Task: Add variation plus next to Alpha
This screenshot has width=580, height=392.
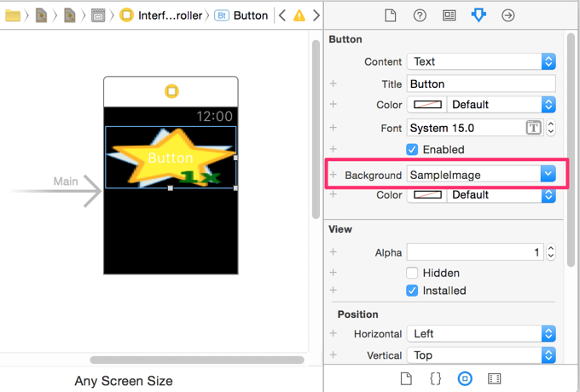Action: click(x=333, y=252)
